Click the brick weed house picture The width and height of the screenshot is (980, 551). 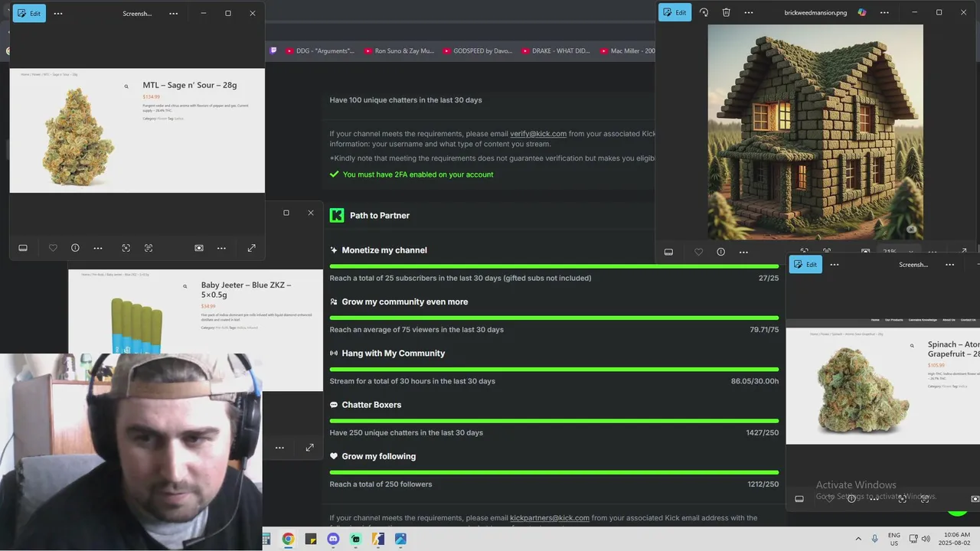coord(815,132)
